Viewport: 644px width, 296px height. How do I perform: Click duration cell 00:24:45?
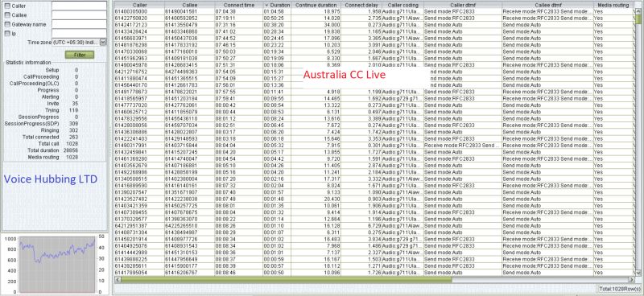tap(278, 38)
